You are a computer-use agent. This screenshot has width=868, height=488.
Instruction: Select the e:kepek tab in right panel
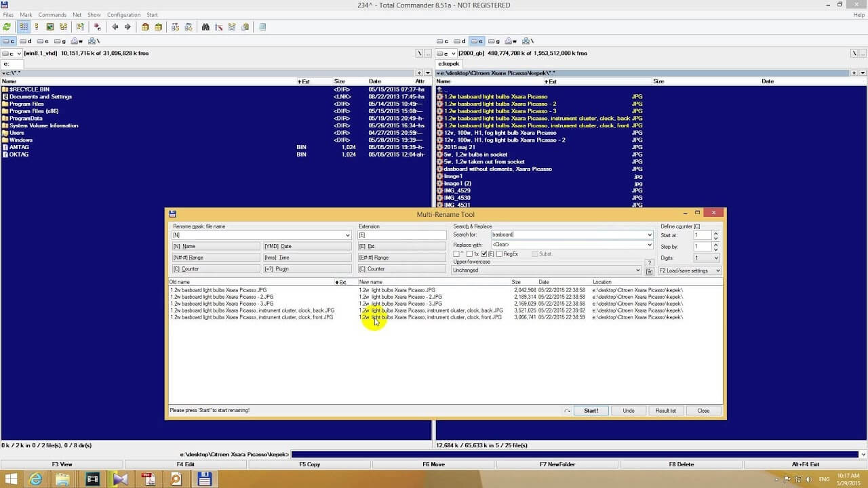click(x=449, y=64)
